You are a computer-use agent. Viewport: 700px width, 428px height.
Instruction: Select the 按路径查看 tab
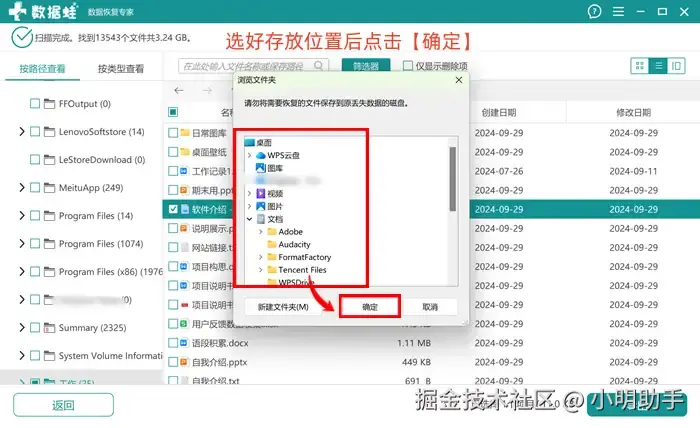(x=42, y=68)
